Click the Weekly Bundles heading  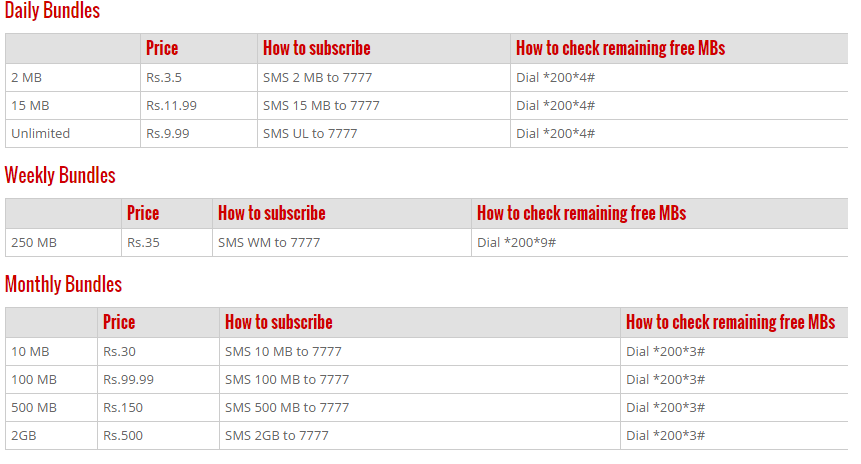(x=60, y=176)
